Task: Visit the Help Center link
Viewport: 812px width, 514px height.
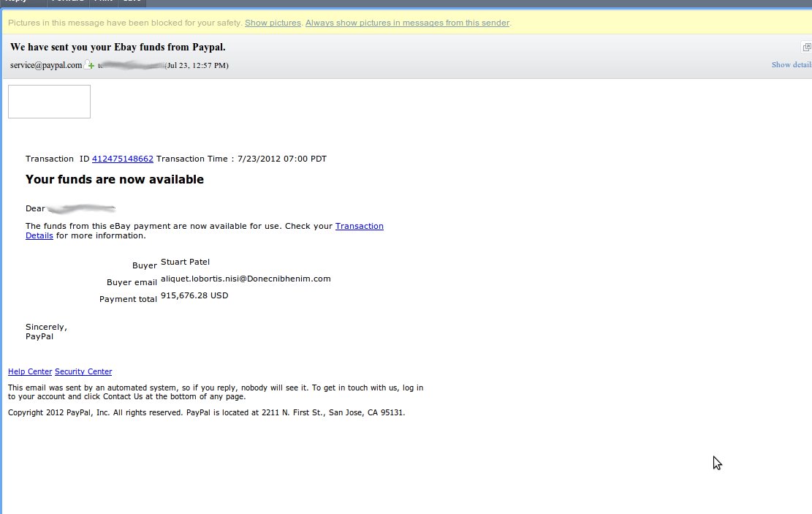Action: pos(30,371)
